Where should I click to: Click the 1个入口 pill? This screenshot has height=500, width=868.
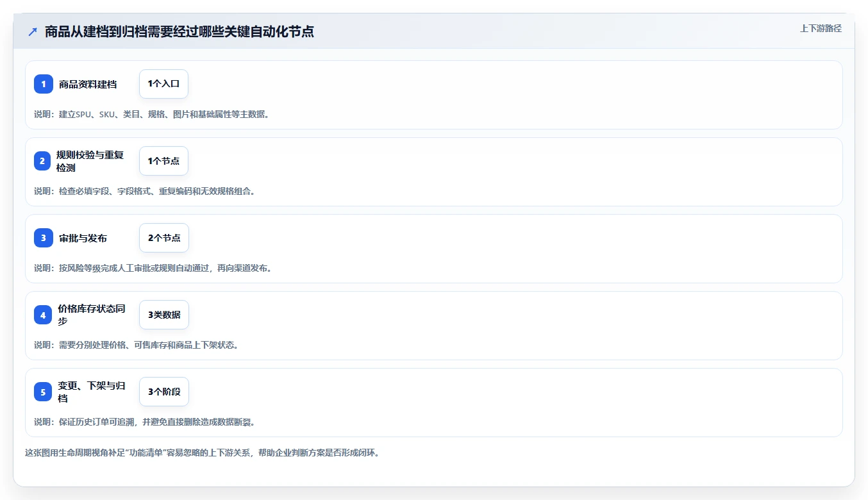[163, 84]
